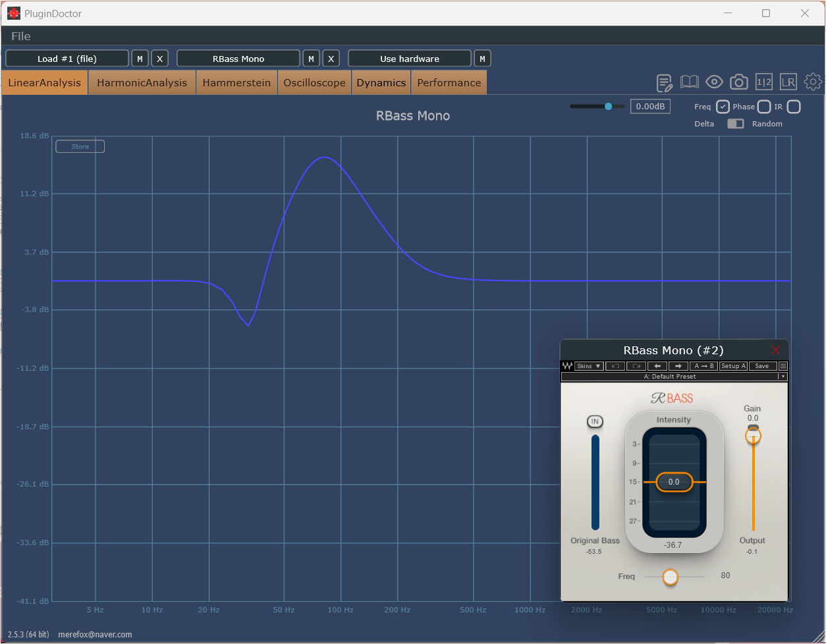Open the RBass plugin hamburger menu

point(783,366)
